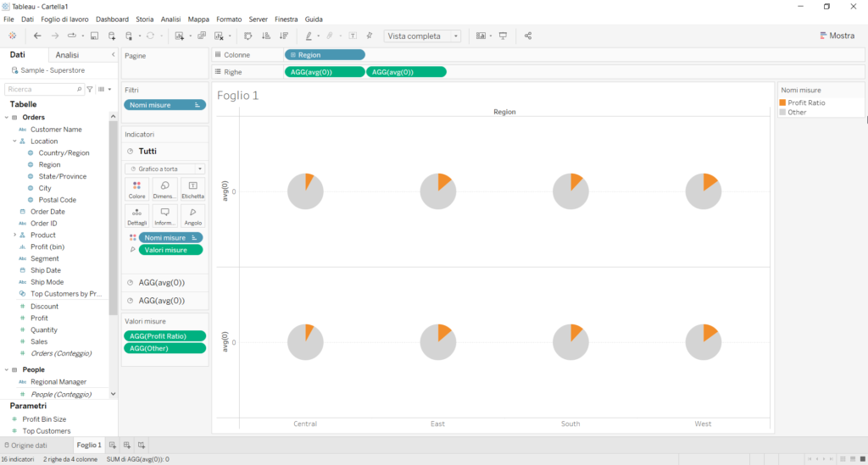This screenshot has width=868, height=465.
Task: Open the Informazioni tooltip mark card
Action: 164,216
